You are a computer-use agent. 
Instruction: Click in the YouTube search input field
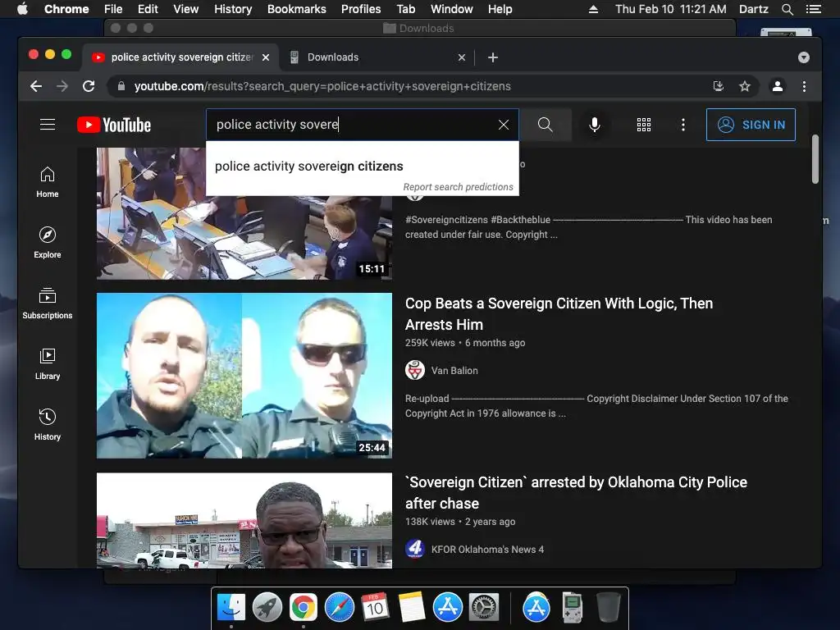[x=351, y=125]
